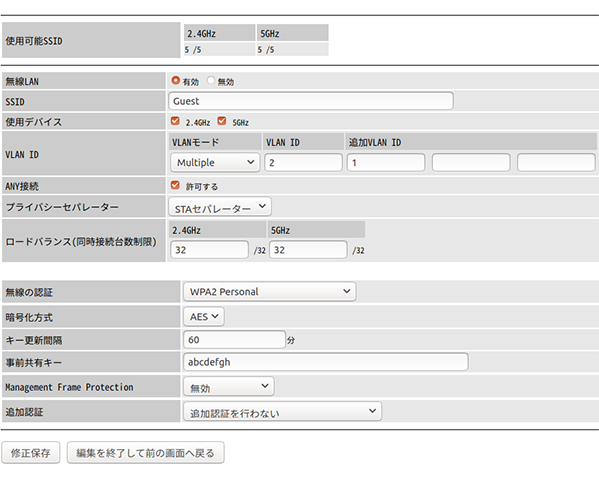Click the second empty 追加VLAN ID field

coord(471,163)
